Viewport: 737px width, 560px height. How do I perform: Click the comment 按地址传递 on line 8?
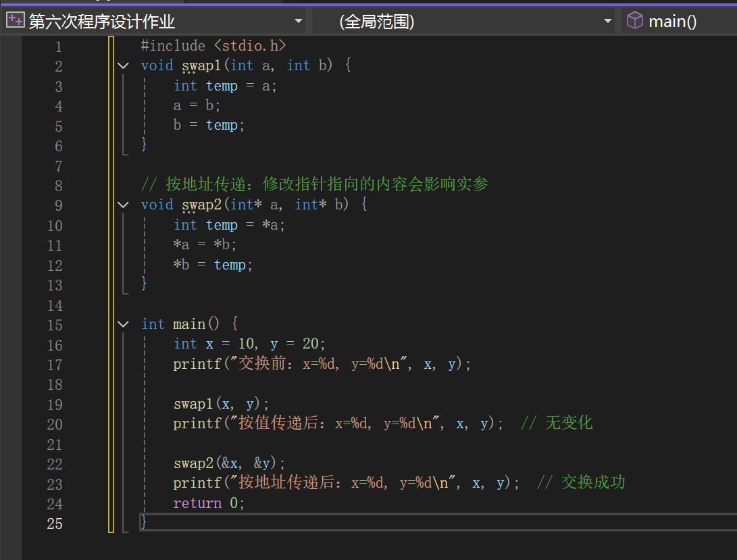click(314, 184)
